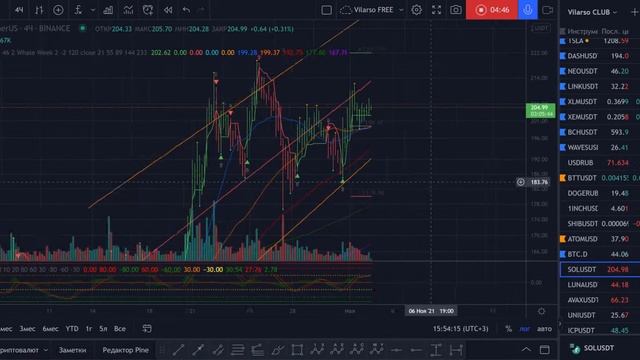640x360 pixels.
Task: Click the compare or add symbol plus icon
Action: (x=58, y=10)
